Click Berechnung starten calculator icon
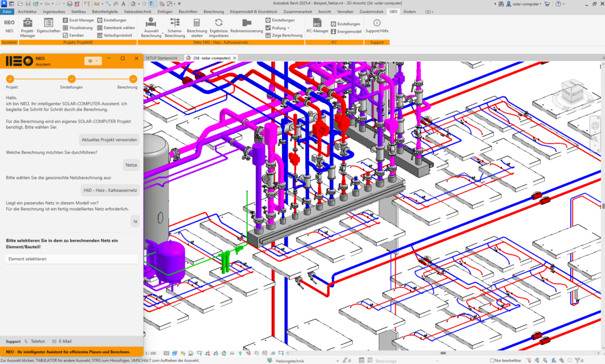This screenshot has height=364, width=605. coord(197,27)
